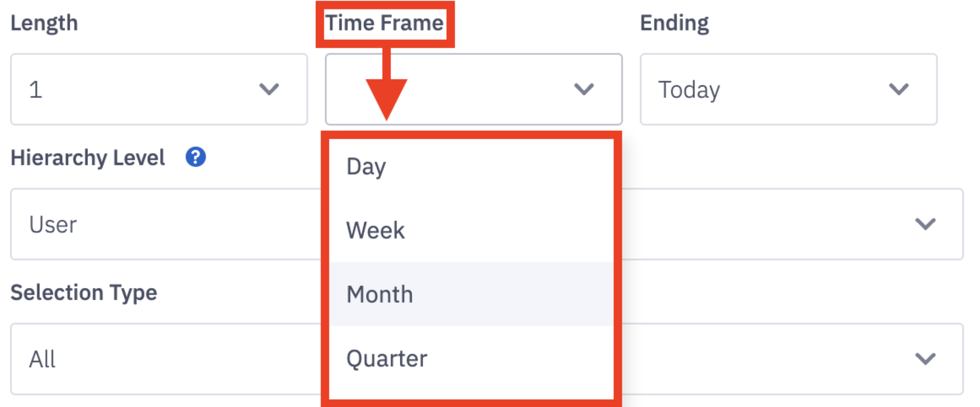
Task: Open the Hierarchy Level dropdown showing User
Action: 487,224
